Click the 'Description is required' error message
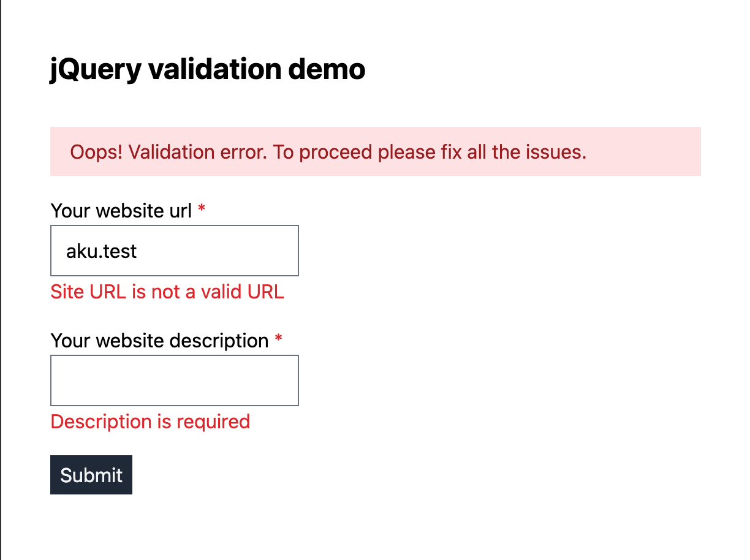Screen dimensions: 750x560 point(150,422)
